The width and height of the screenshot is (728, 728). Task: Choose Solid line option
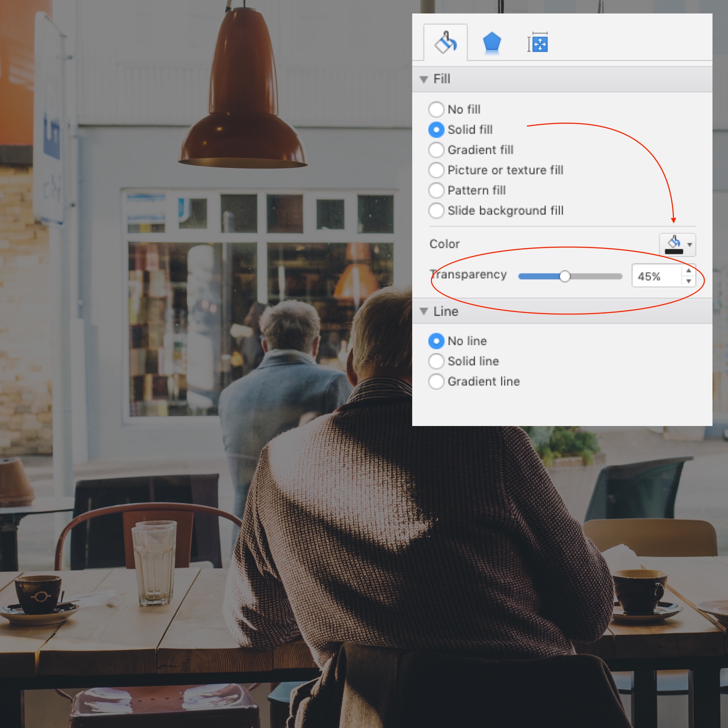tap(436, 361)
